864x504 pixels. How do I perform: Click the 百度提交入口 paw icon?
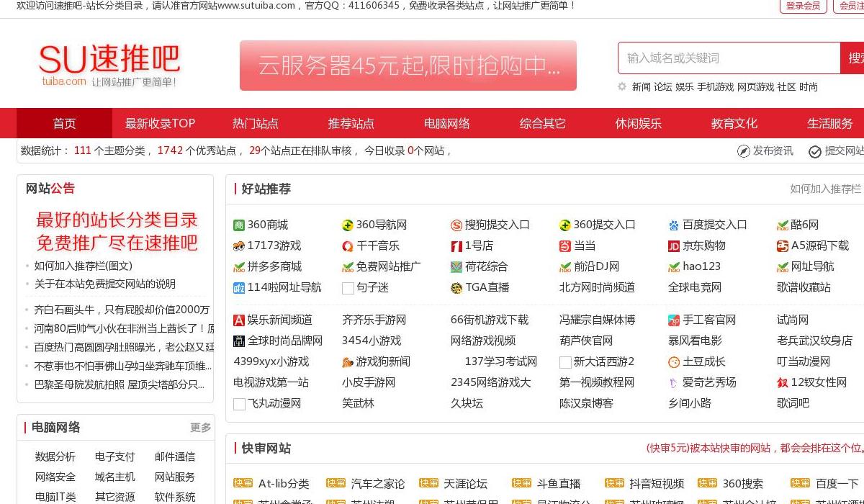[x=674, y=225]
